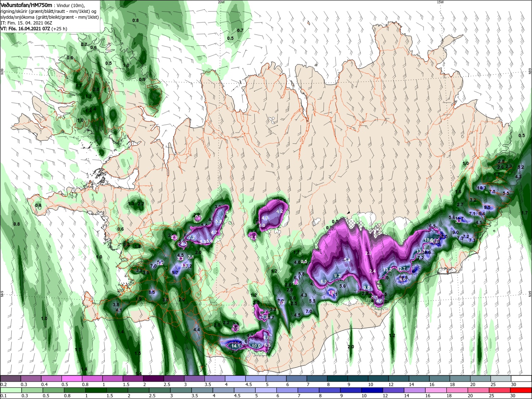Image resolution: width=532 pixels, height=399 pixels.
Task: Click the orchid 0.4 swatch in the snow legend
Action: 51,379
